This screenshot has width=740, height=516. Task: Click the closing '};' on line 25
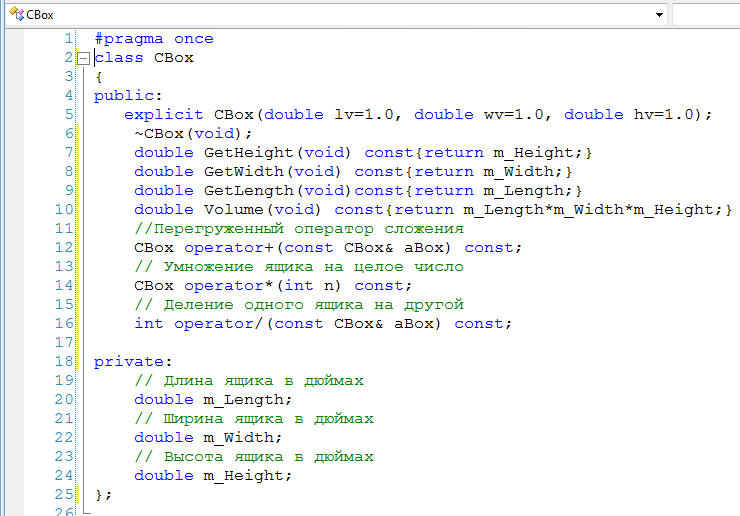[103, 495]
